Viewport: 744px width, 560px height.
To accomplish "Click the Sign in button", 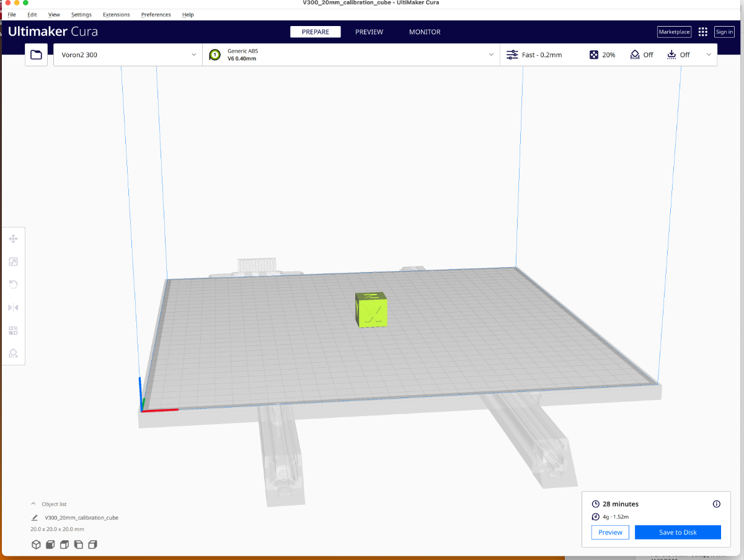I will 724,32.
